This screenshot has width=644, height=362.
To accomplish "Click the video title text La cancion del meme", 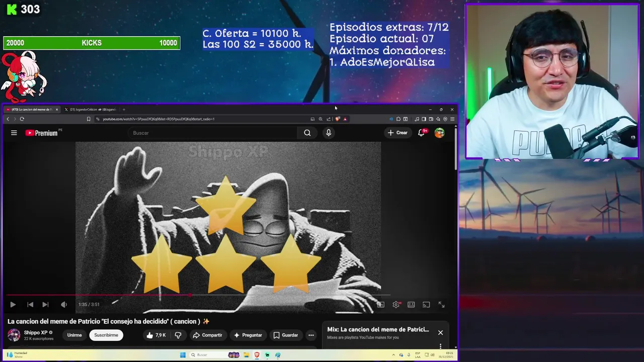I will coord(108,321).
